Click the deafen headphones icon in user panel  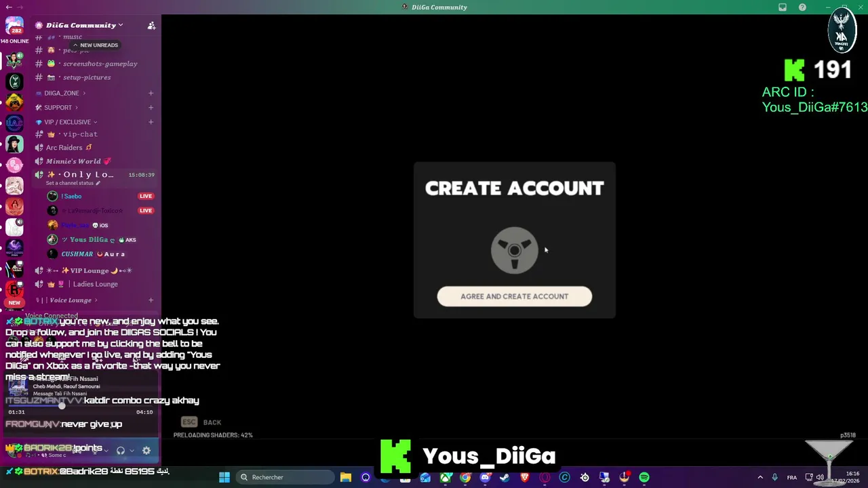coord(121,451)
